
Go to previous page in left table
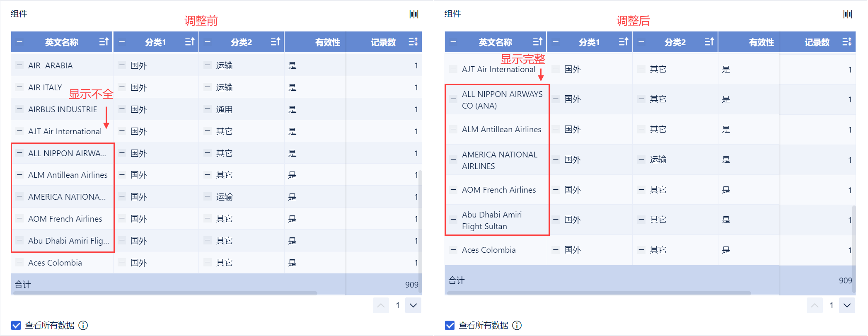pos(381,305)
